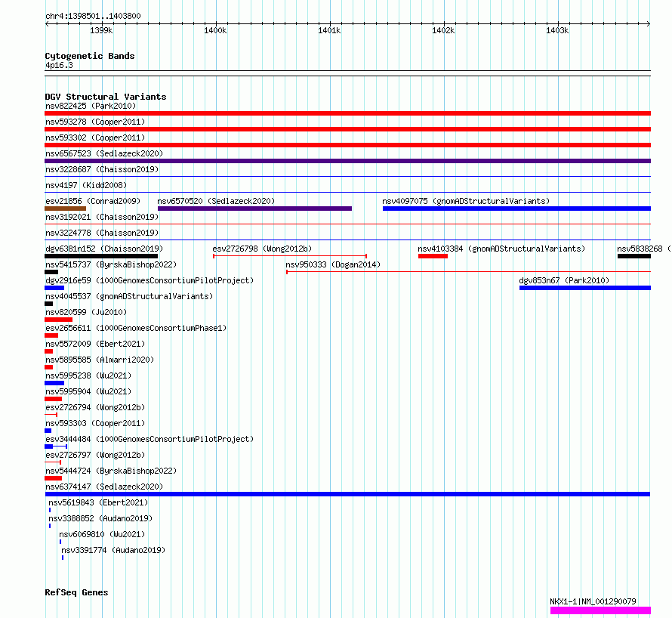Viewport: 672px width, 618px height.
Task: Click the chr4:1398501..1403800 coordinate label
Action: tap(93, 16)
